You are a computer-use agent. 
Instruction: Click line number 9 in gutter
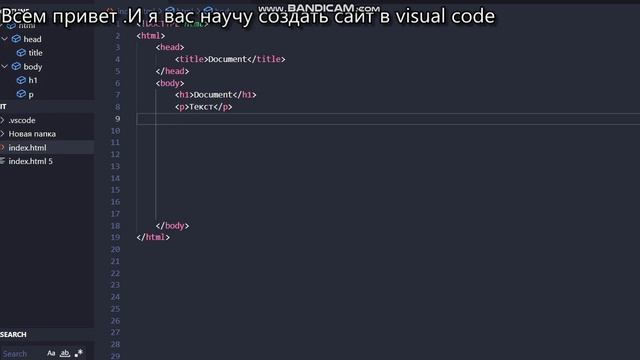click(117, 119)
